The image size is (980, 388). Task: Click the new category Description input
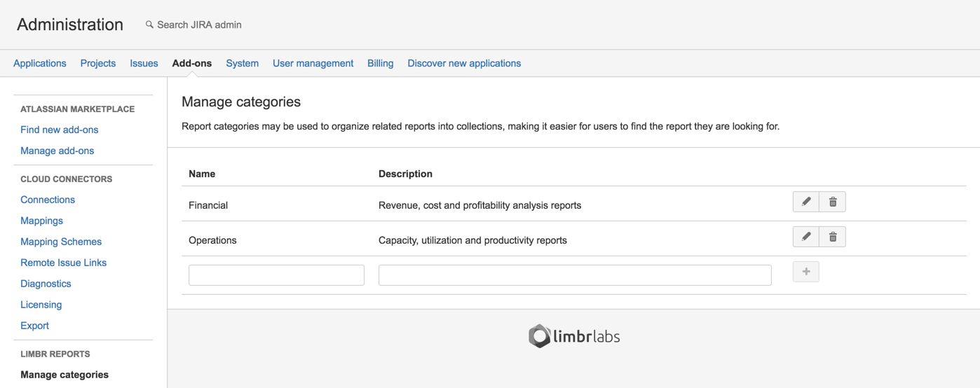coord(575,275)
